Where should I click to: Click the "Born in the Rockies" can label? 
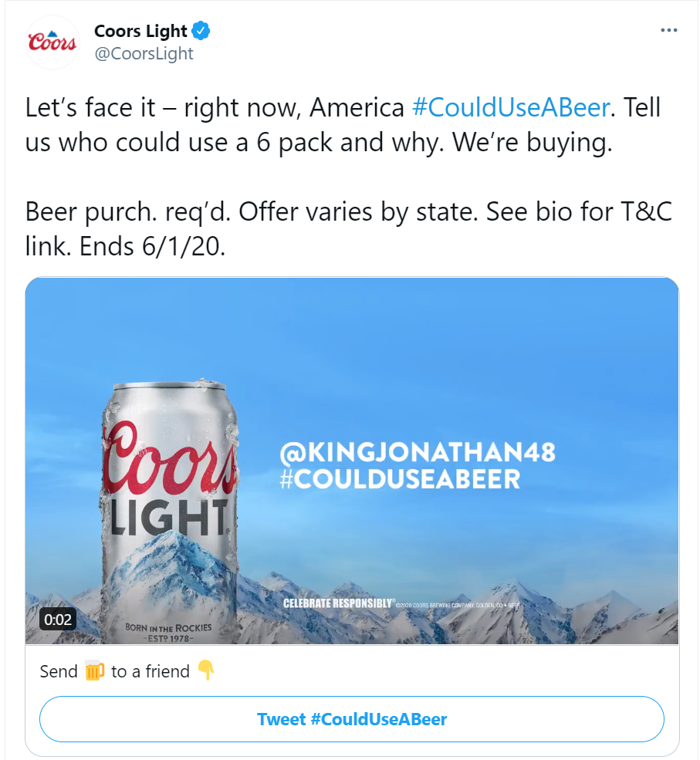coord(168,627)
